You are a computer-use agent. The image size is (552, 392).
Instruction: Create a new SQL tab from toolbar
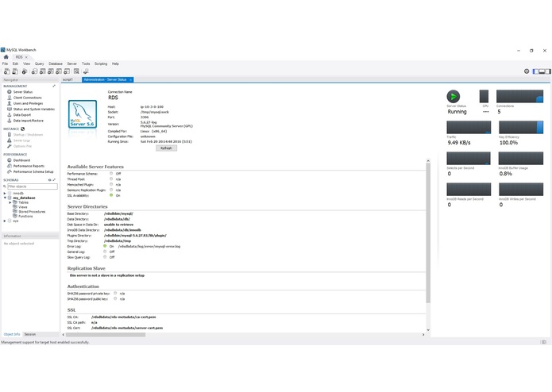(6, 71)
